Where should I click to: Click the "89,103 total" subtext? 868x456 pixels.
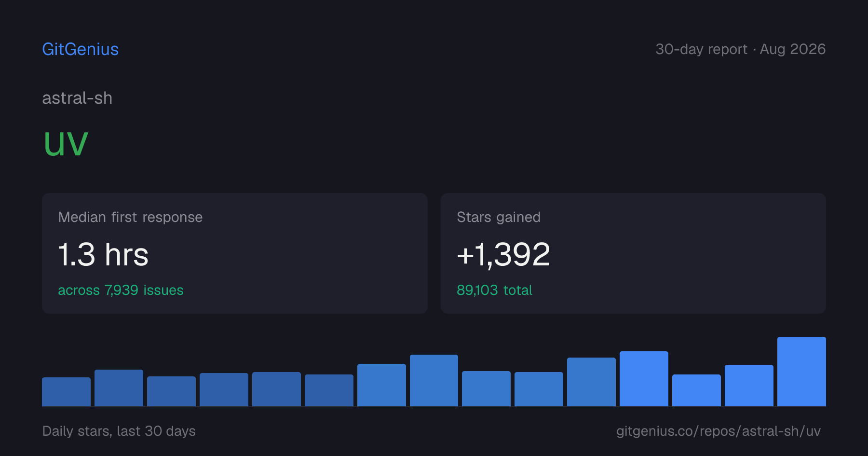tap(494, 290)
